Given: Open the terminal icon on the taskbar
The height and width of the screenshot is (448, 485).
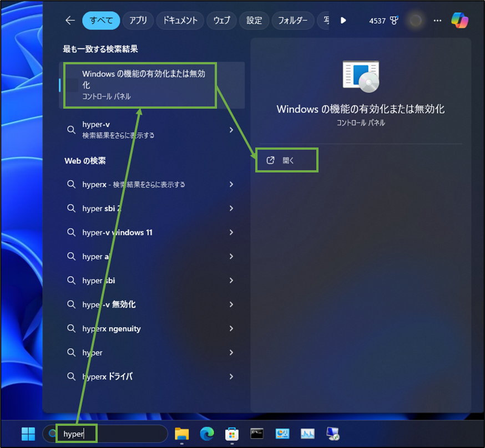Looking at the screenshot, I should [257, 434].
